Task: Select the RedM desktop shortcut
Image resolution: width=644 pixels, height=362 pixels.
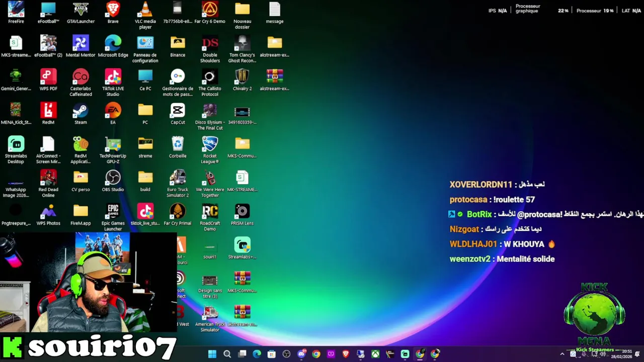Action: 48,114
